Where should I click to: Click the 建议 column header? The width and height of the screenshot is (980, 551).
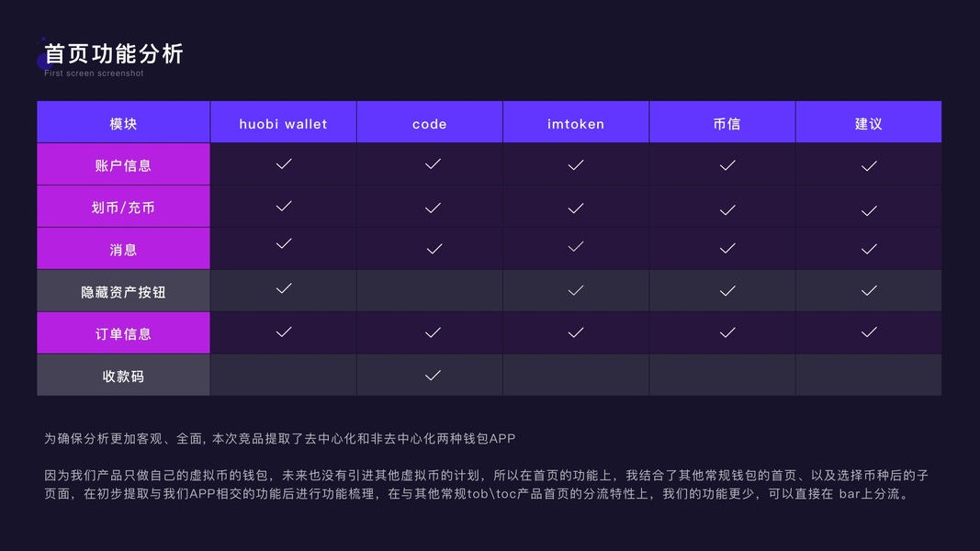(x=868, y=124)
